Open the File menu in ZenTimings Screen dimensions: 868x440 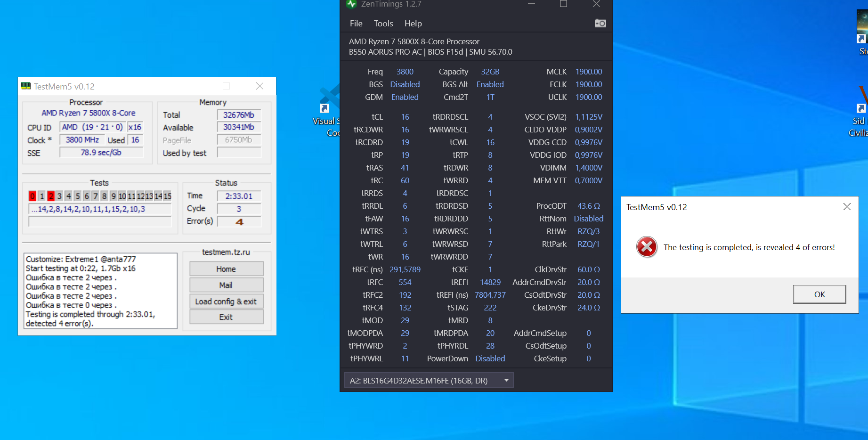click(x=356, y=24)
